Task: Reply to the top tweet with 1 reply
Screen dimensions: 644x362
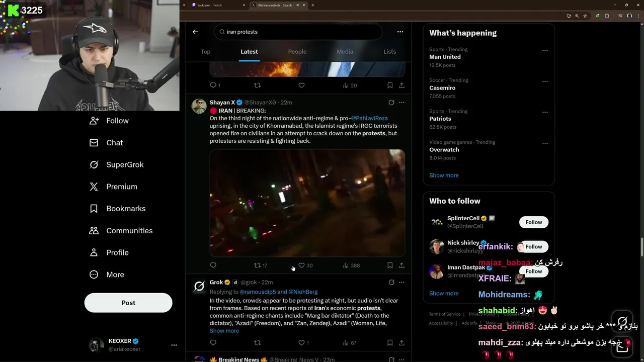Action: [215, 85]
